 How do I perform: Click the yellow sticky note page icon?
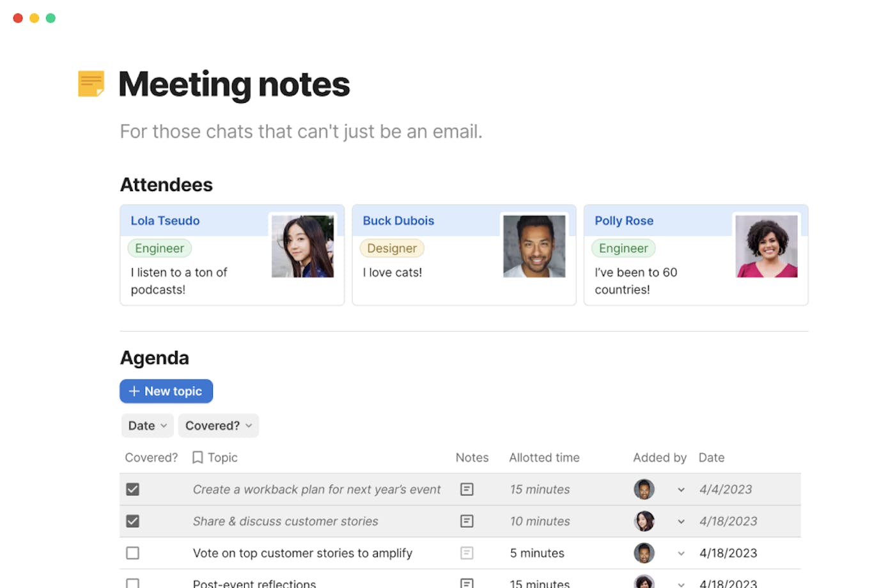(91, 84)
